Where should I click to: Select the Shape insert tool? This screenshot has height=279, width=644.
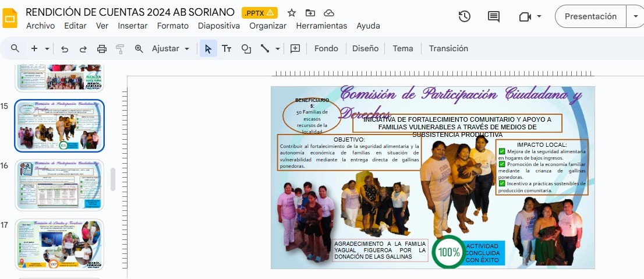point(246,49)
